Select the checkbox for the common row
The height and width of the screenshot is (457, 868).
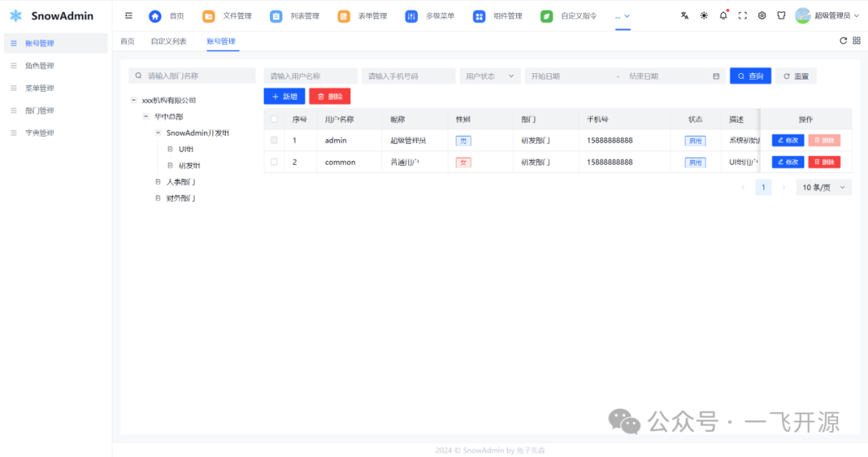[274, 162]
